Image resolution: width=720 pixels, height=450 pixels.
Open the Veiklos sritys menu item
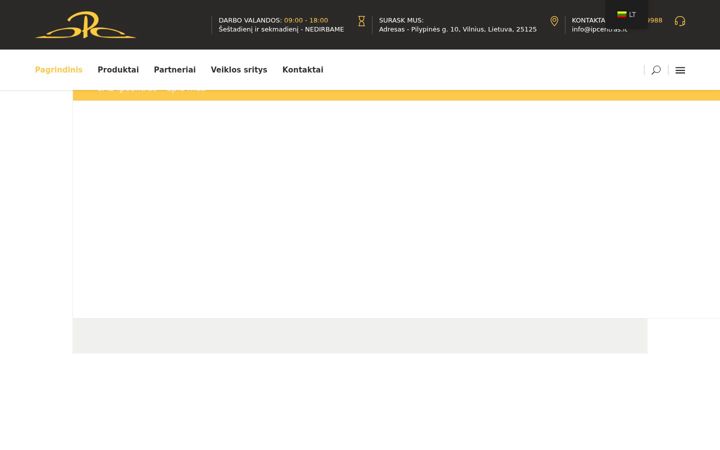click(x=239, y=70)
